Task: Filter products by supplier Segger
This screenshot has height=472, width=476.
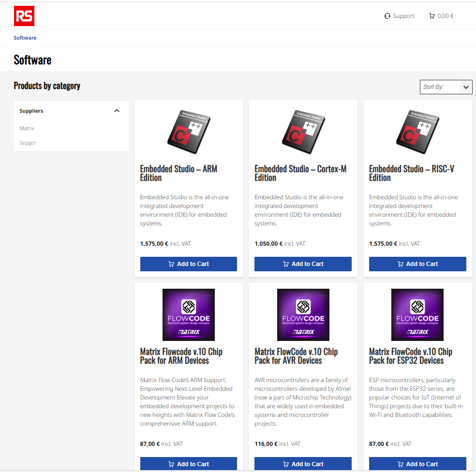Action: 28,143
